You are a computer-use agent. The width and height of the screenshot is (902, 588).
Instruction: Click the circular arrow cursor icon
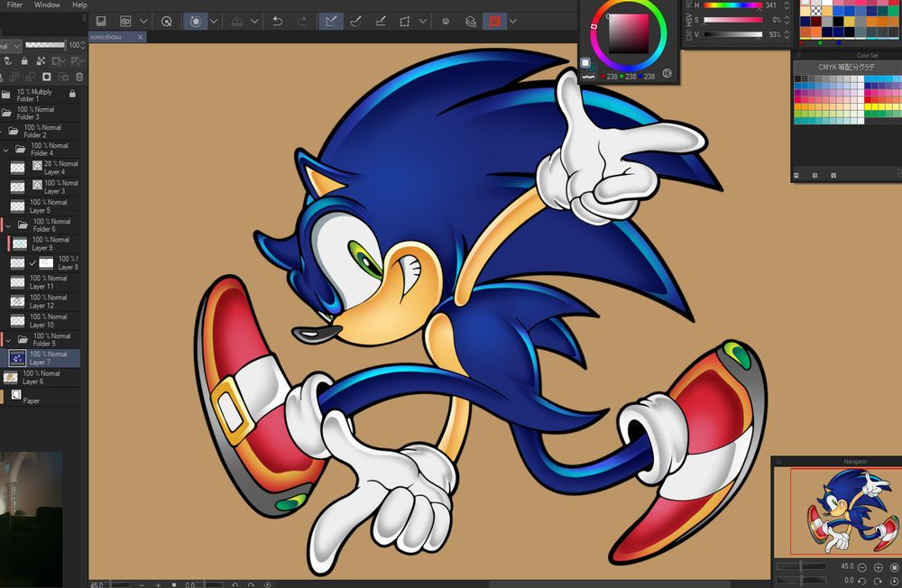click(x=166, y=22)
